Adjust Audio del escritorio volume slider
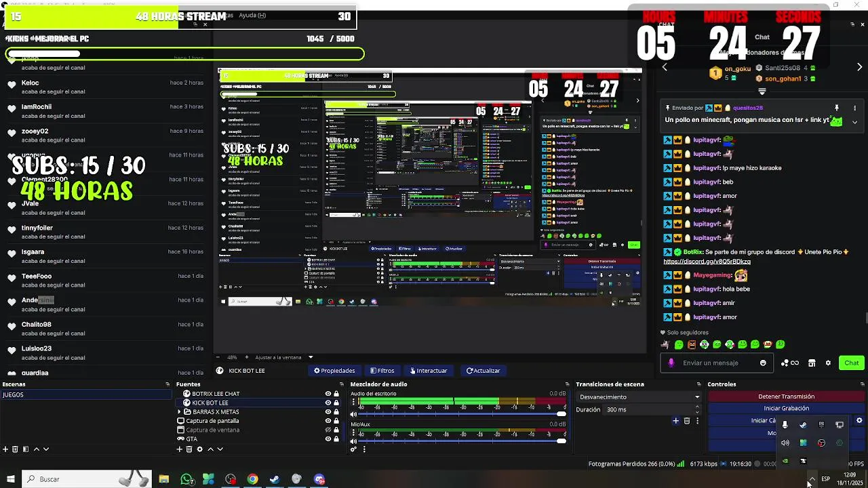Screen dimensions: 868x488 pyautogui.click(x=462, y=414)
